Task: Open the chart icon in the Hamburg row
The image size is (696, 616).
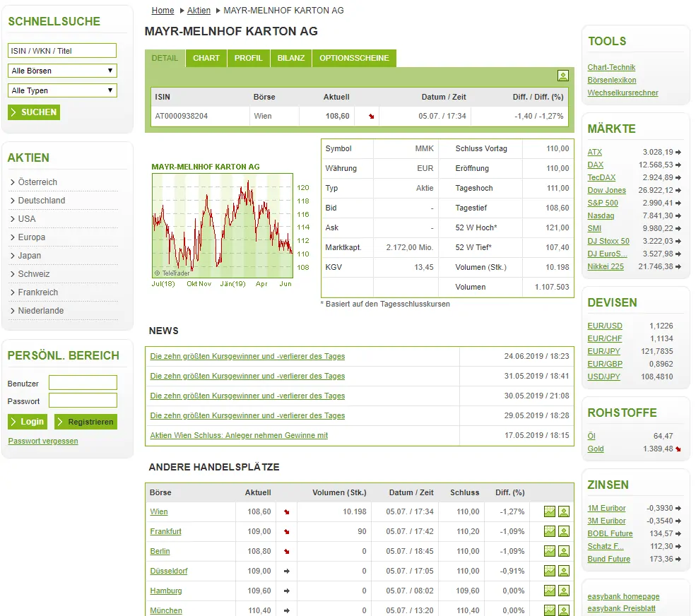Action: click(x=550, y=591)
